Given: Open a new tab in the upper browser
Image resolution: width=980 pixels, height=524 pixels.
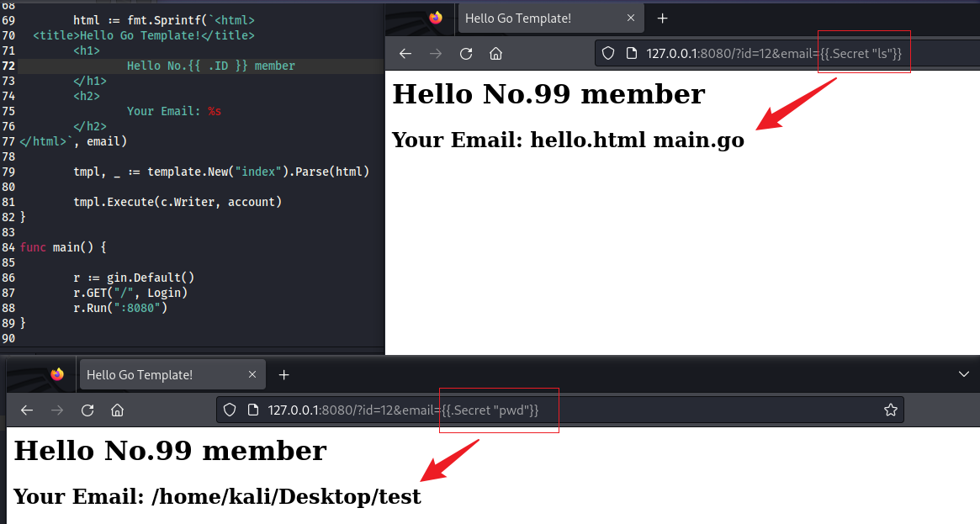Looking at the screenshot, I should point(662,19).
